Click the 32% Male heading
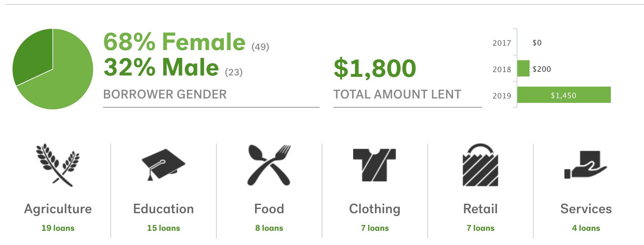644x245 pixels. pyautogui.click(x=161, y=67)
